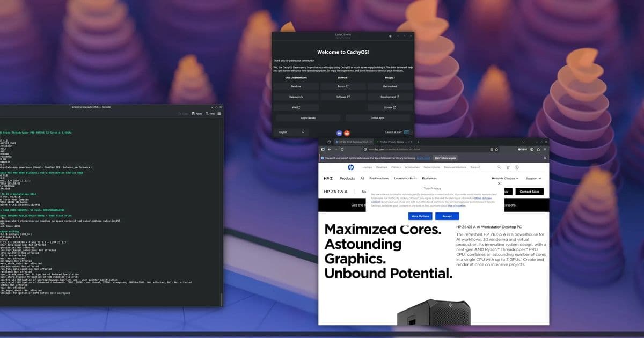Follow Learn more link in notification

[423, 158]
